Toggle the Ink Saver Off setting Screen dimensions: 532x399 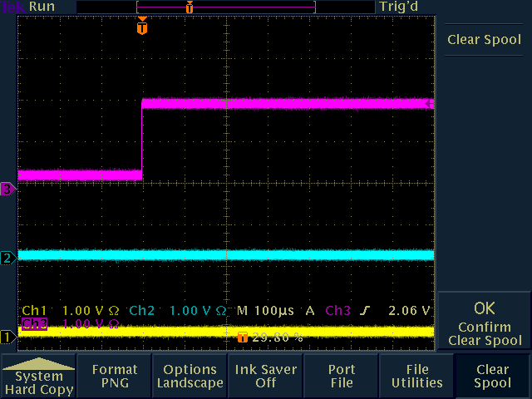pyautogui.click(x=265, y=376)
